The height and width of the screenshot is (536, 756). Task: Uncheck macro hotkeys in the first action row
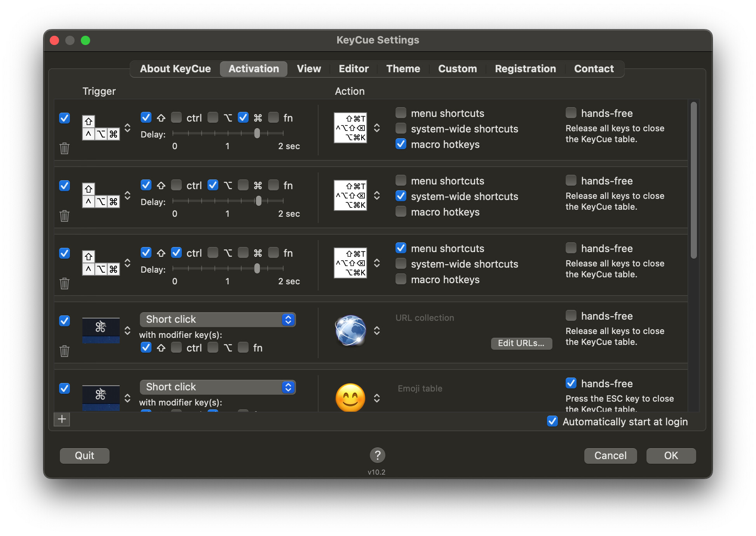click(401, 144)
